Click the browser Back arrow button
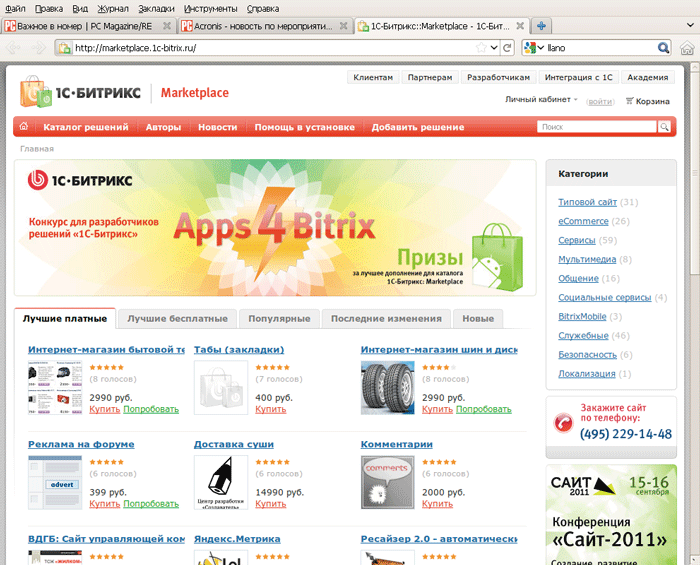The image size is (700, 565). (x=17, y=47)
